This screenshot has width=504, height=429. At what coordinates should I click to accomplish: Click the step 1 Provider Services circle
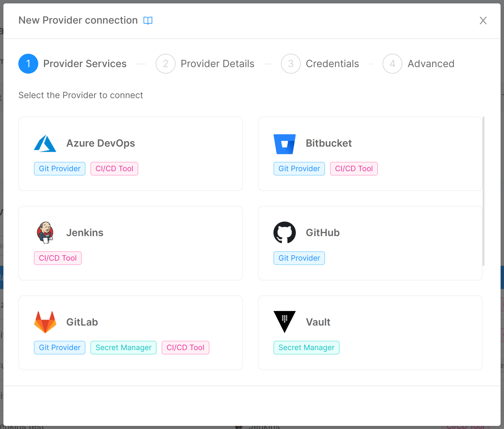[28, 64]
